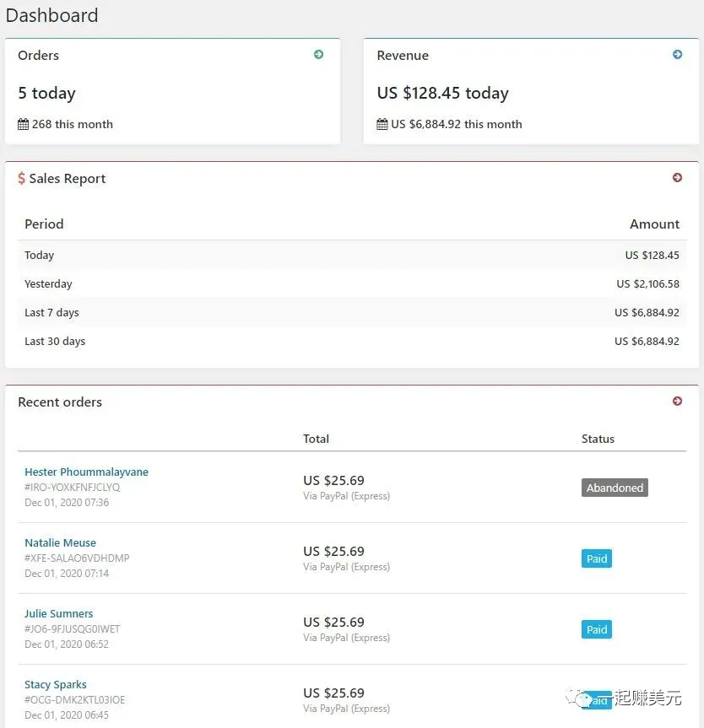Open Recent orders arrow icon
704x728 pixels.
(x=677, y=402)
